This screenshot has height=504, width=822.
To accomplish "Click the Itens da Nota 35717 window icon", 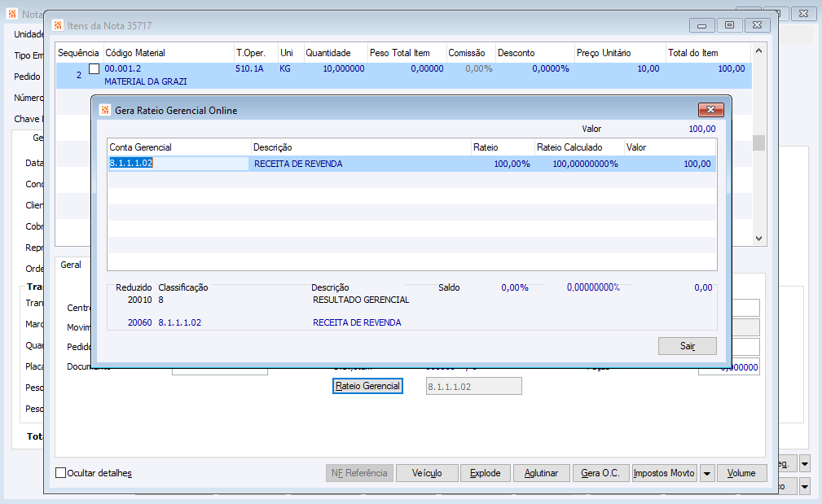I will 58,25.
